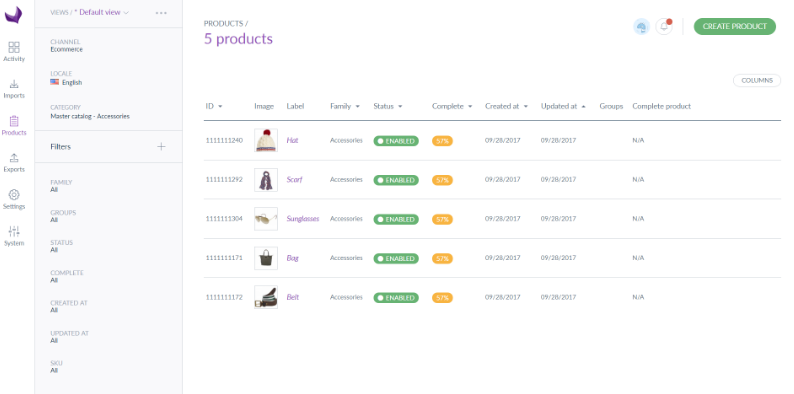The width and height of the screenshot is (794, 394).
Task: Open the SKU filter
Action: (56, 367)
